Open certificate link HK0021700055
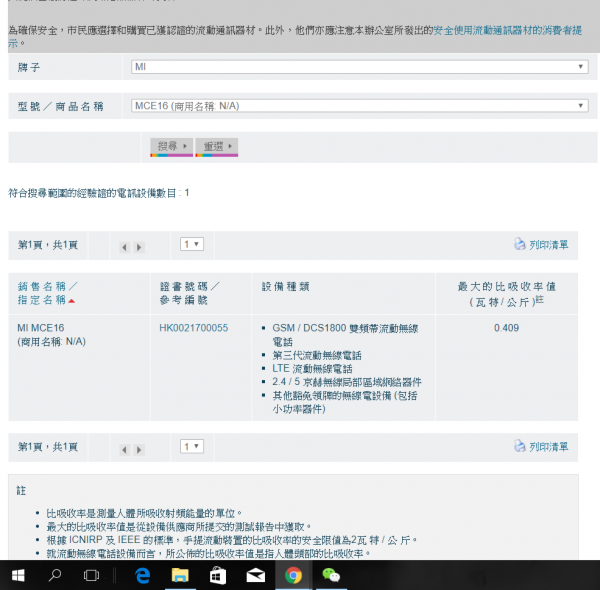 tap(194, 328)
